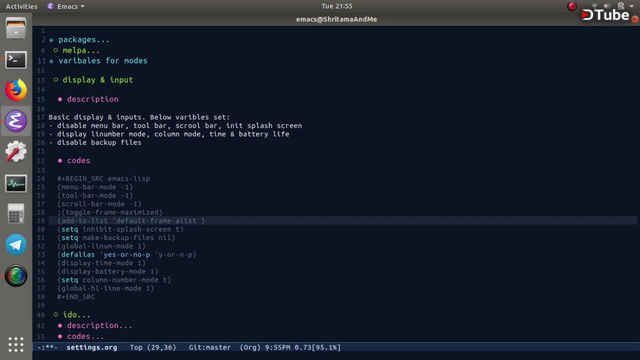Place cursor on #+BEGIN_SRC emacs-lisp line
The width and height of the screenshot is (640, 360).
104,178
